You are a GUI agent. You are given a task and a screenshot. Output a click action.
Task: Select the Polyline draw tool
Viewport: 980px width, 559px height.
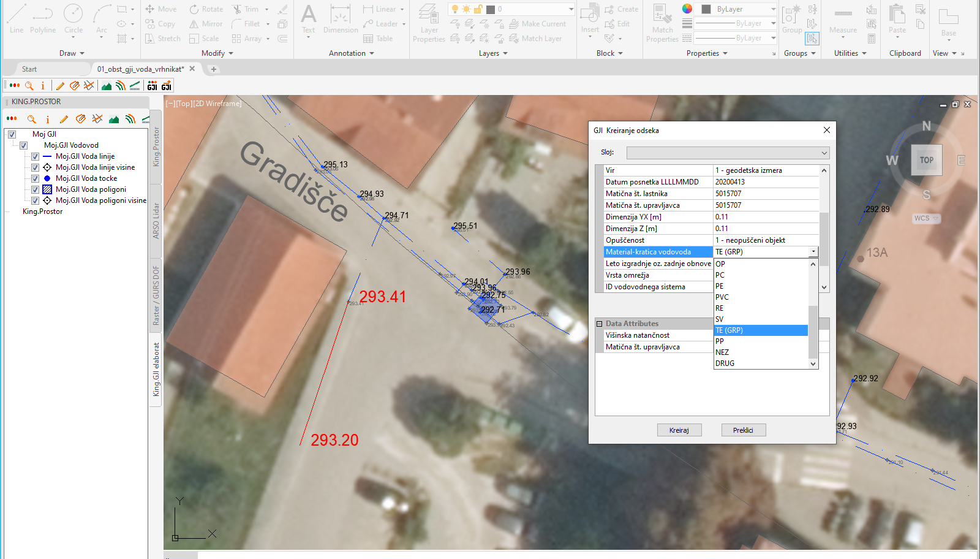42,18
